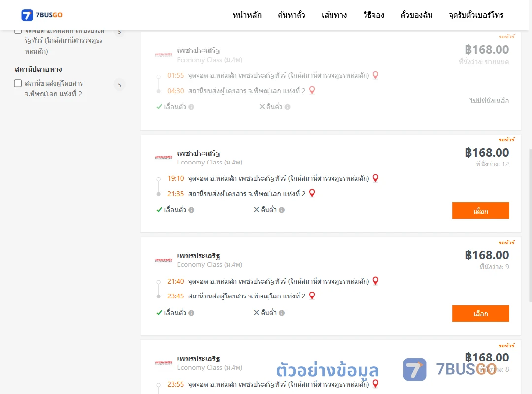Show map location for the 19:10 departure stop
The width and height of the screenshot is (532, 394).
[375, 178]
